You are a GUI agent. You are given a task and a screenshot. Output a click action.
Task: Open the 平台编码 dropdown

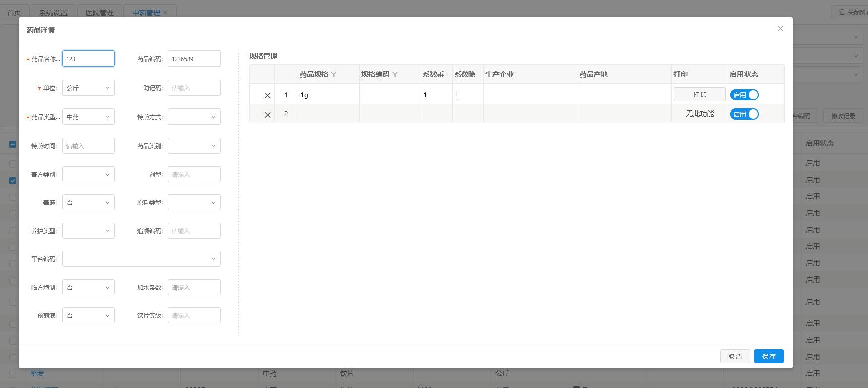pyautogui.click(x=141, y=259)
